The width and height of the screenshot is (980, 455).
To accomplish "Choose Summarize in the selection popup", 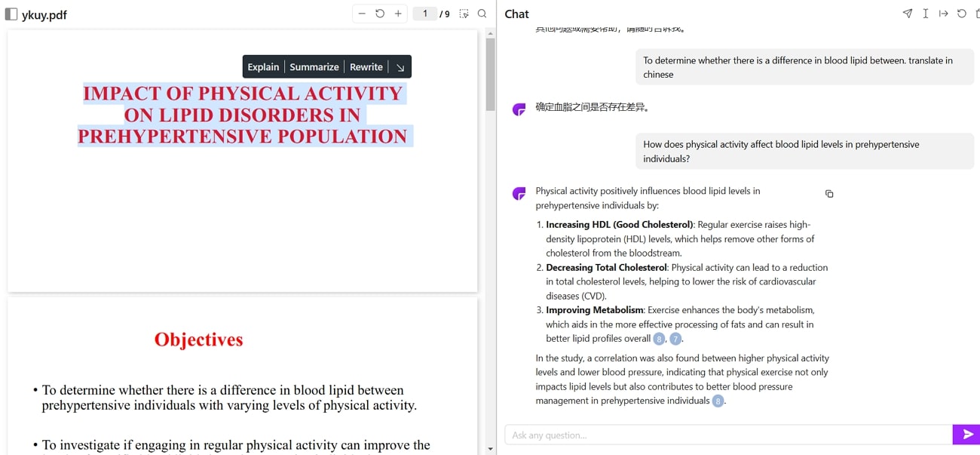I will (314, 67).
